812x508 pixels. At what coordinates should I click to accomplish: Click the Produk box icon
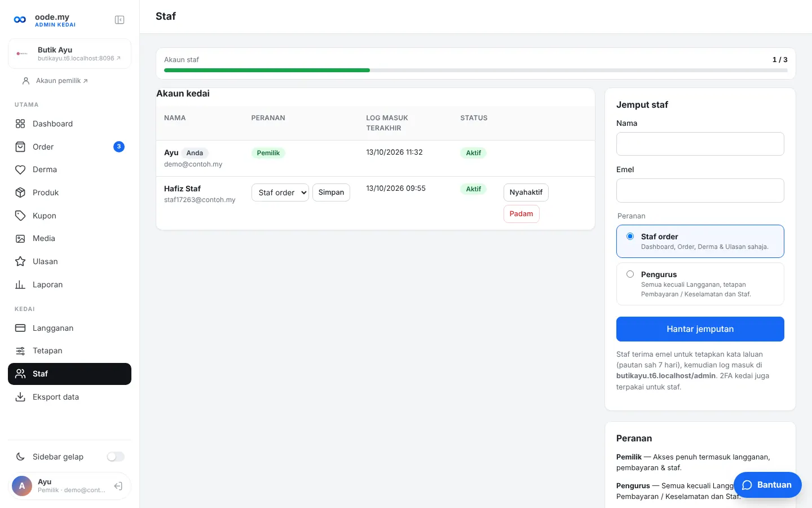tap(20, 192)
